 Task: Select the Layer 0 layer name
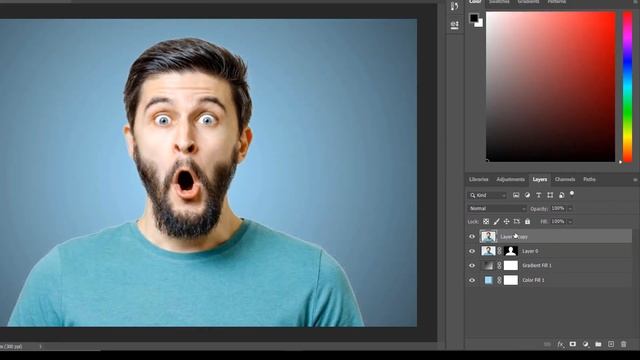click(x=530, y=251)
